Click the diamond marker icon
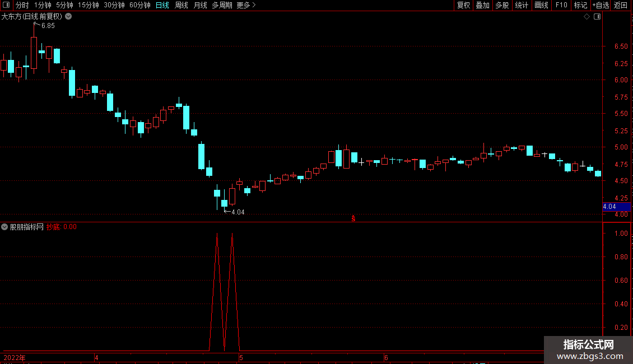Viewport: 633px width, 364px height. coord(587,17)
